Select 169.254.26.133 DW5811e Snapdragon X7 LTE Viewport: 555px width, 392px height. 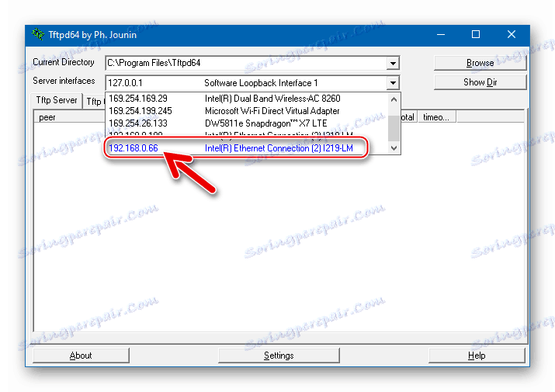[x=247, y=123]
